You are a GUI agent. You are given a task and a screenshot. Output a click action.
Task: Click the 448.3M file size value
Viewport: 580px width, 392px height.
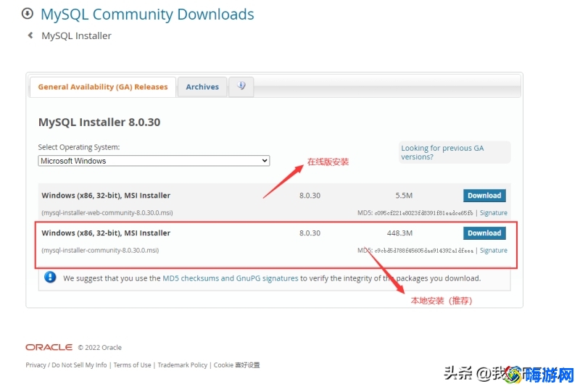(x=399, y=233)
